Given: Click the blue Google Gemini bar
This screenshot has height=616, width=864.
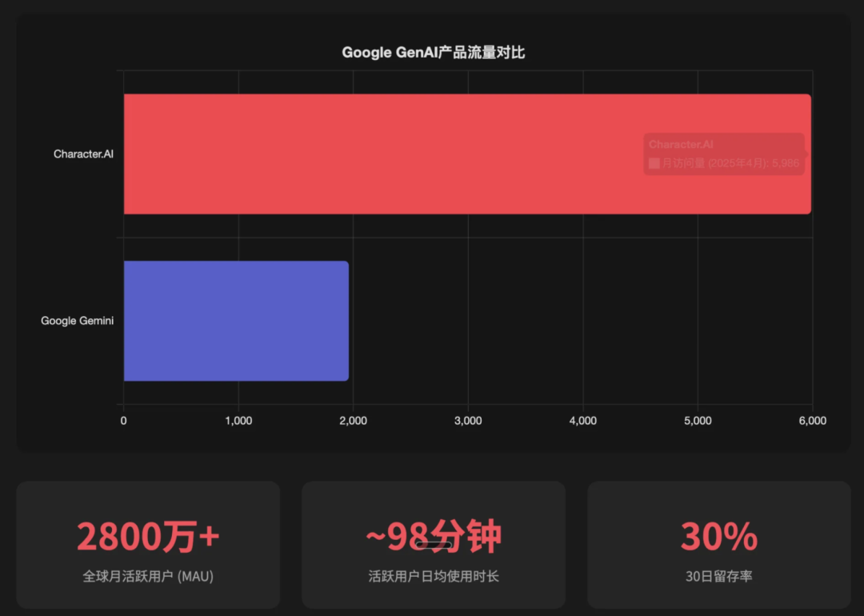Looking at the screenshot, I should [x=236, y=321].
